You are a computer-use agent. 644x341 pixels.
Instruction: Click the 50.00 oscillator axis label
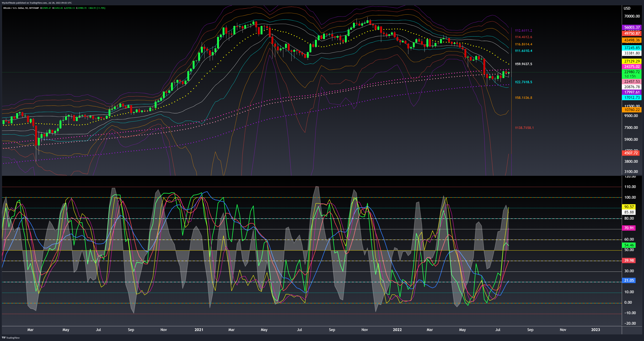629,250
